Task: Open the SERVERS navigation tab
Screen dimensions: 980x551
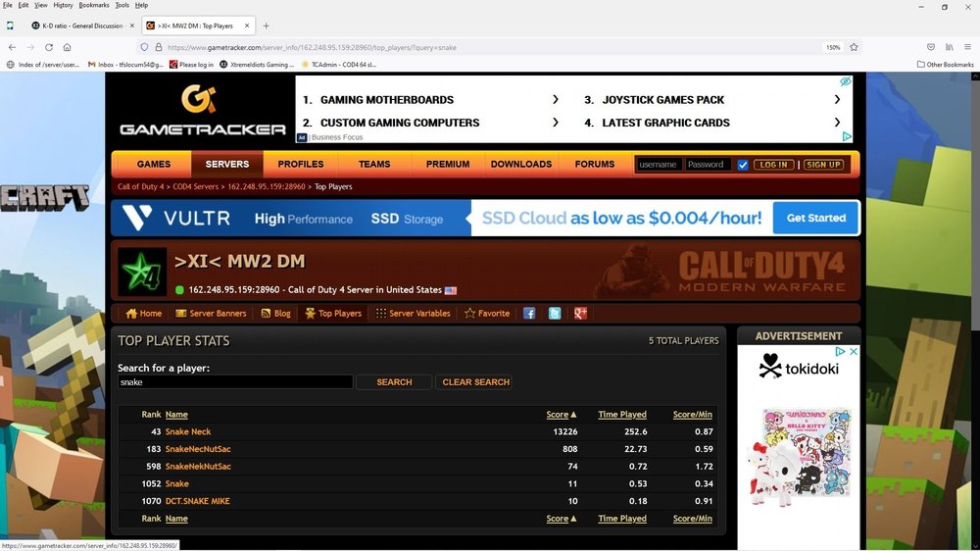Action: (227, 165)
